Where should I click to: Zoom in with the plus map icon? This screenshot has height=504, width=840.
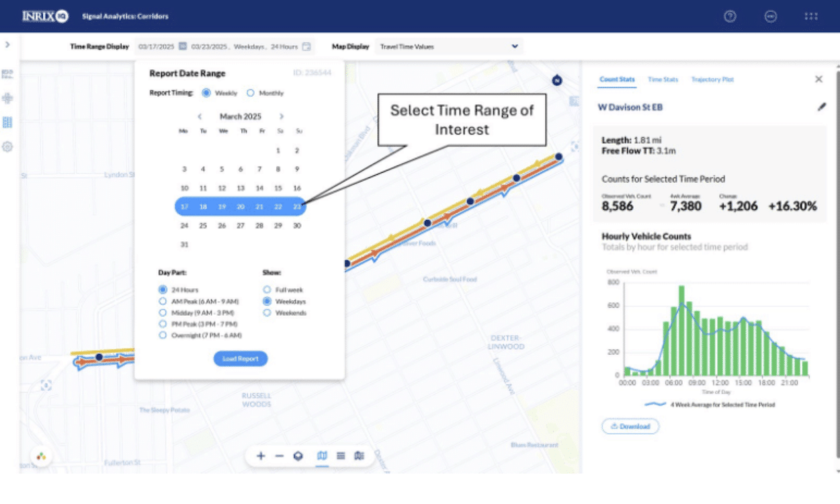point(261,456)
